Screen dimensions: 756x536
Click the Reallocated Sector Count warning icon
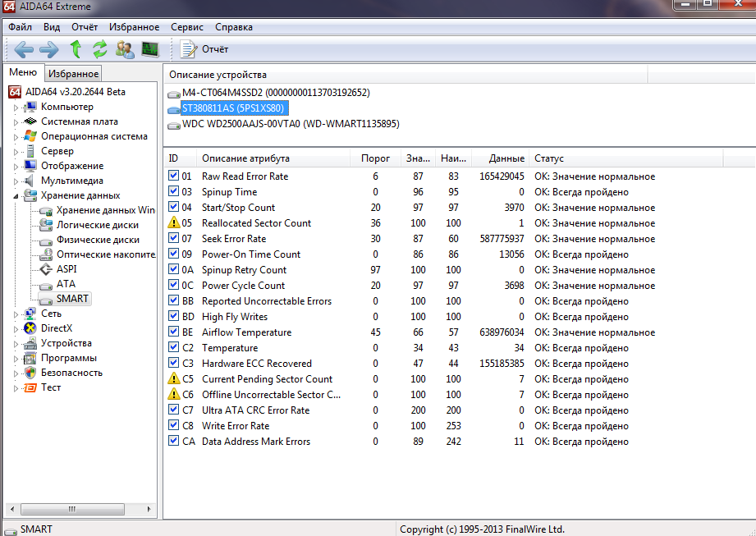click(173, 222)
